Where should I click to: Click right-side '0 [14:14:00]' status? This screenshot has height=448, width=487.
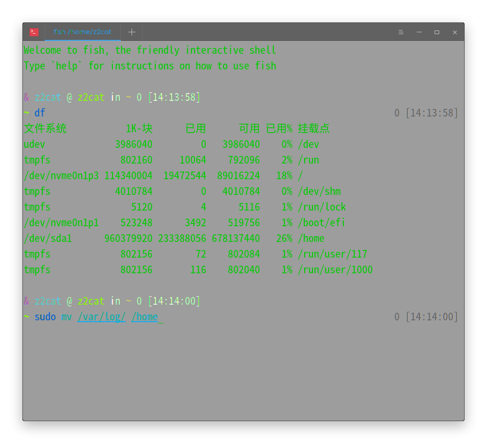(426, 317)
